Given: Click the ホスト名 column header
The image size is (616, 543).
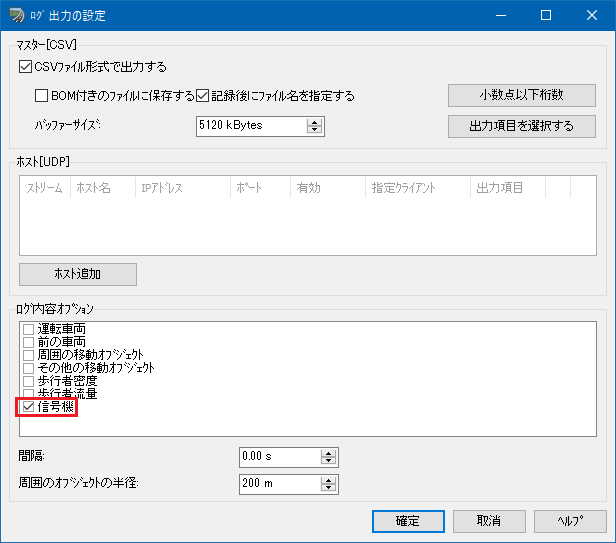Looking at the screenshot, I should point(103,188).
